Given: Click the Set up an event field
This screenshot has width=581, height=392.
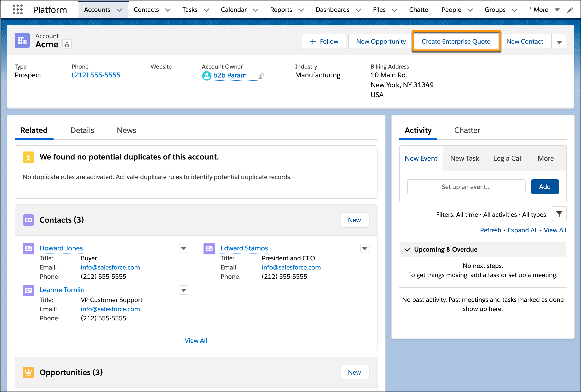Looking at the screenshot, I should pyautogui.click(x=466, y=187).
